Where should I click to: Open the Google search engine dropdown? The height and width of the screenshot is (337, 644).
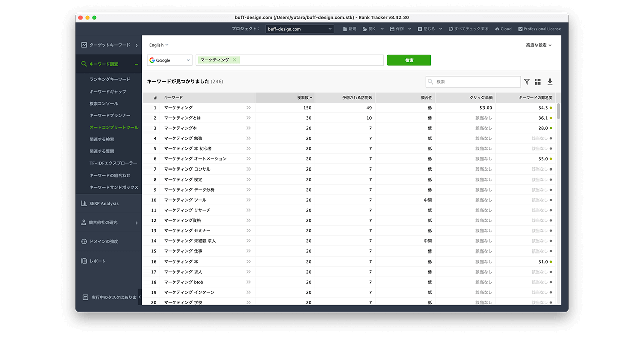tap(170, 60)
